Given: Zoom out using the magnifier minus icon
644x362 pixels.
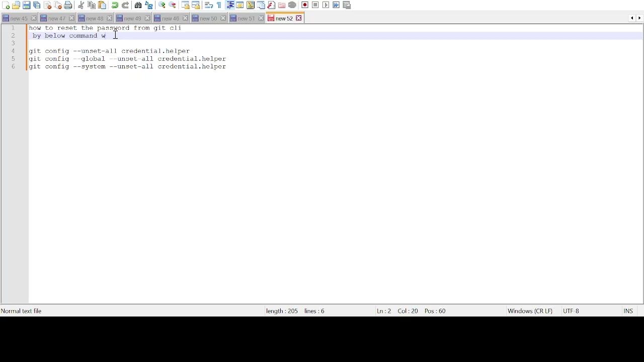Looking at the screenshot, I should click(x=173, y=5).
